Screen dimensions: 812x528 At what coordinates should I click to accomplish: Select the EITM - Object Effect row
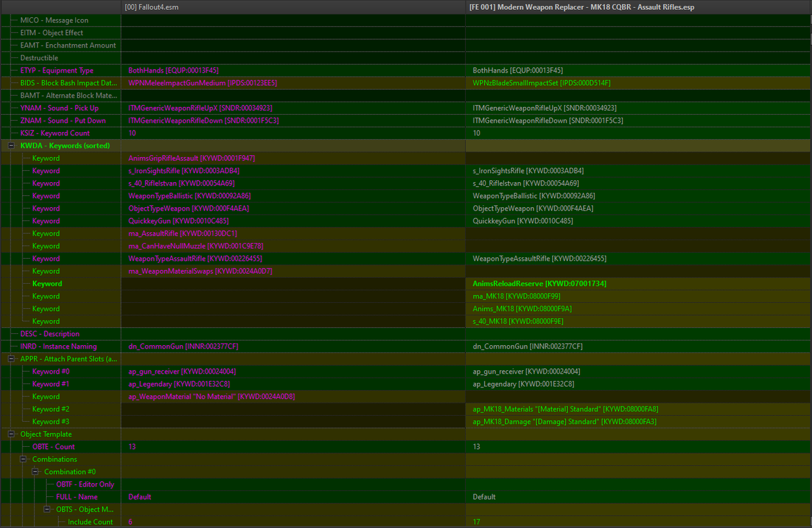(x=406, y=32)
